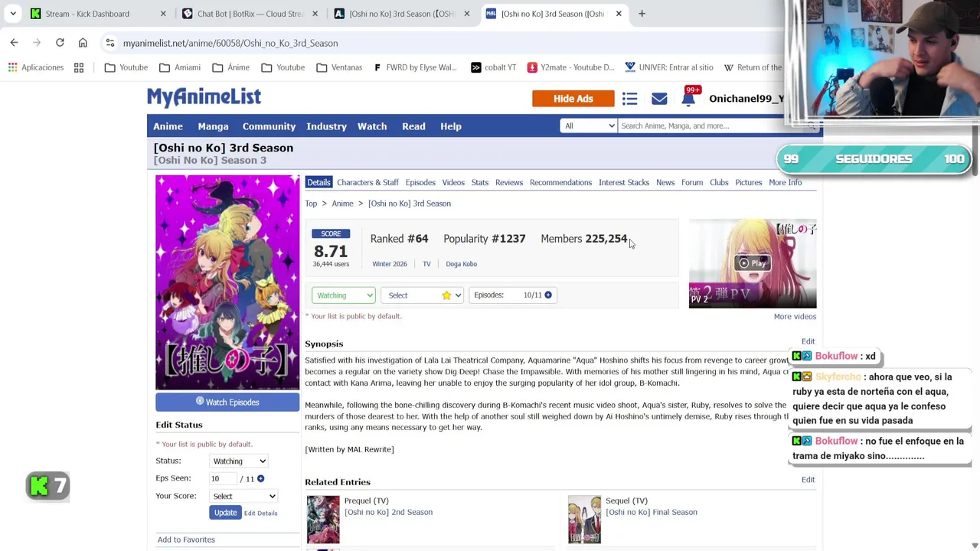Click the browser address bar URL

pos(230,43)
